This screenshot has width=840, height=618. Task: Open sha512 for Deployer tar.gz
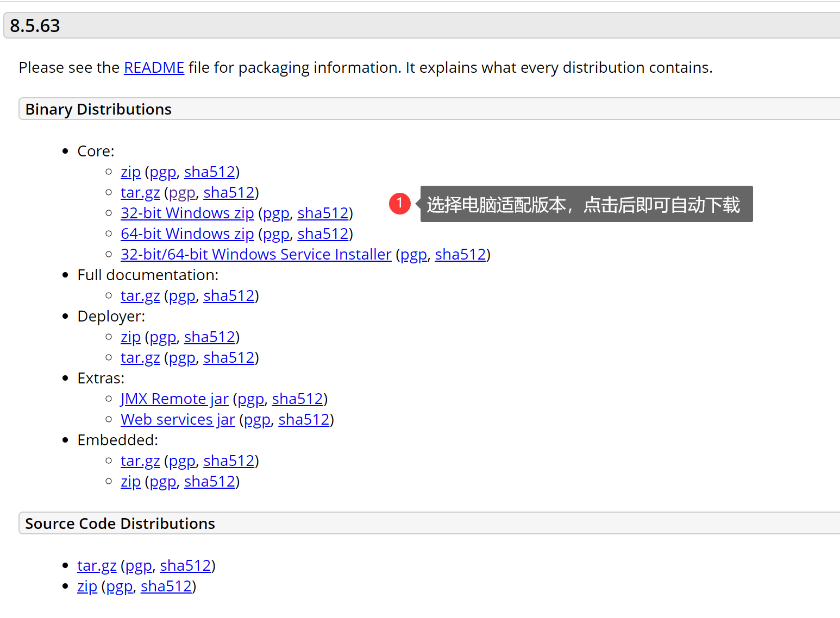[229, 358]
